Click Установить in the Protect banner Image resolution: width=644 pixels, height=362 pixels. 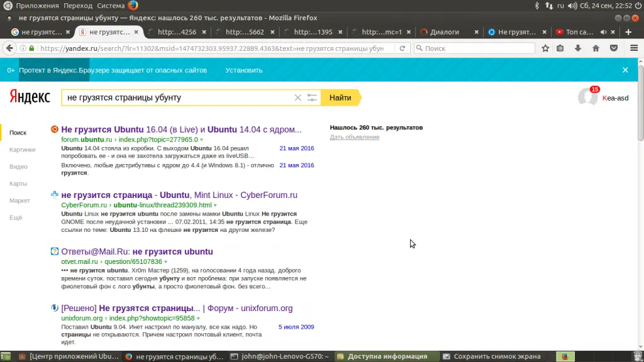[243, 70]
